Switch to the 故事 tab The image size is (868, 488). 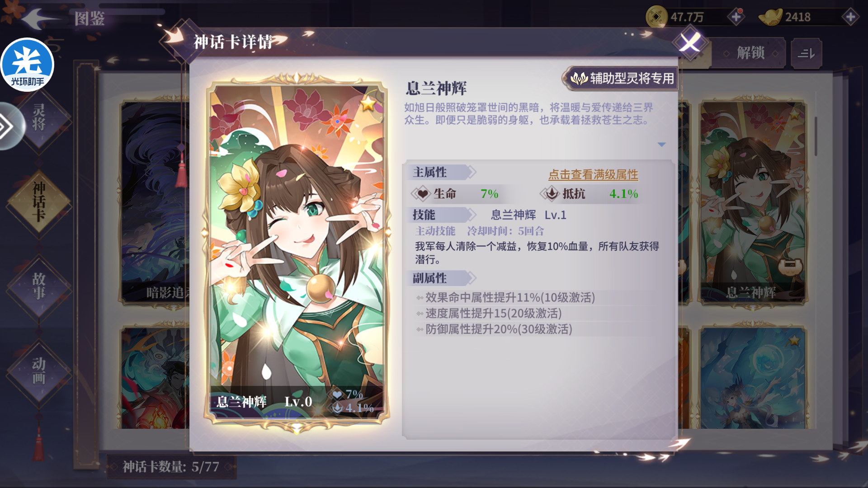[x=39, y=286]
